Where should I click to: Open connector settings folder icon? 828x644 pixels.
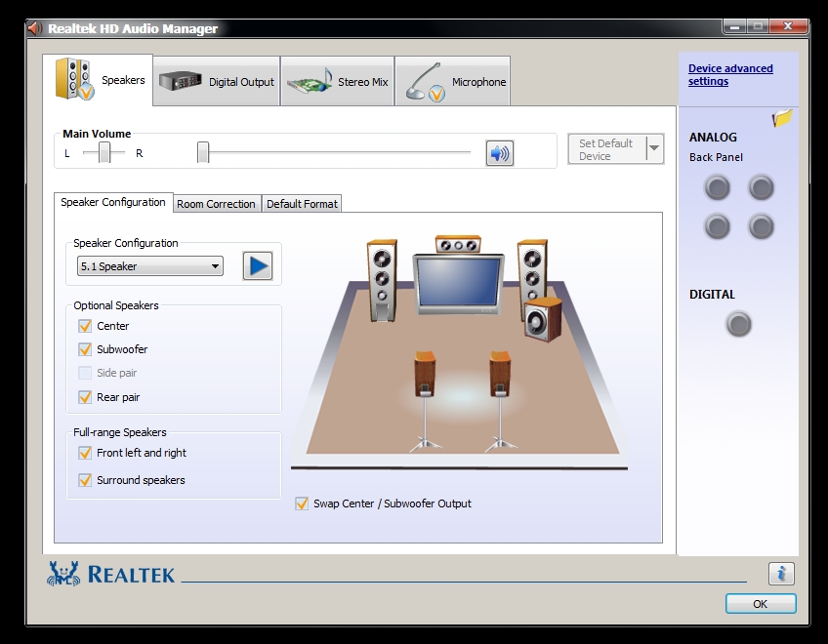(x=782, y=118)
